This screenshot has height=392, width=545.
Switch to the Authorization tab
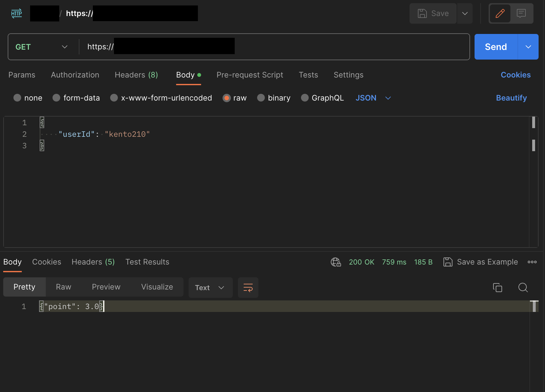pyautogui.click(x=75, y=75)
